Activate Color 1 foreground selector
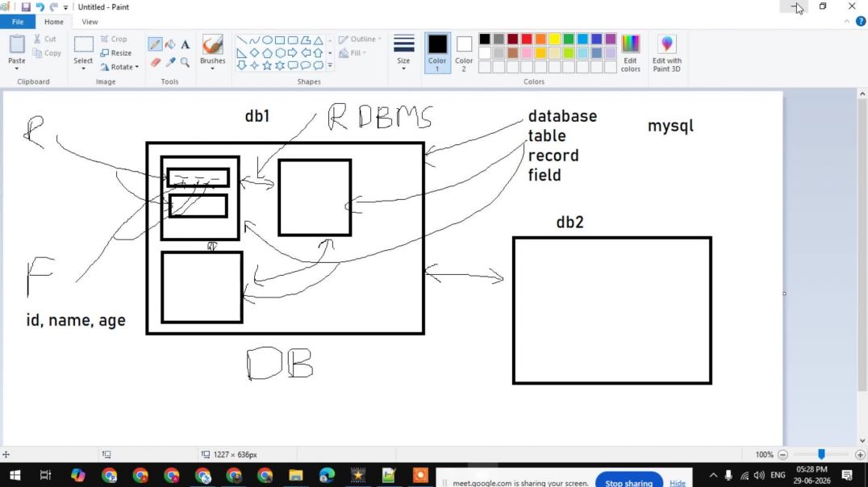The image size is (868, 487). (437, 52)
